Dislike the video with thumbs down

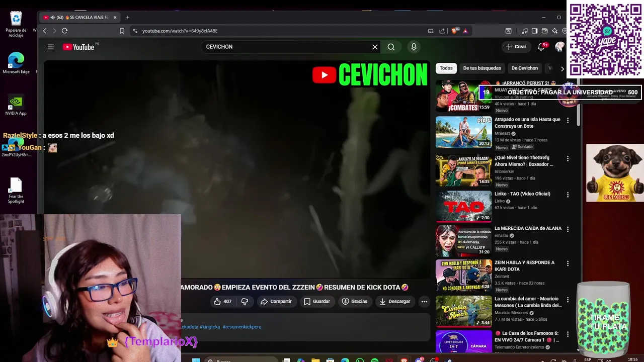click(x=245, y=302)
